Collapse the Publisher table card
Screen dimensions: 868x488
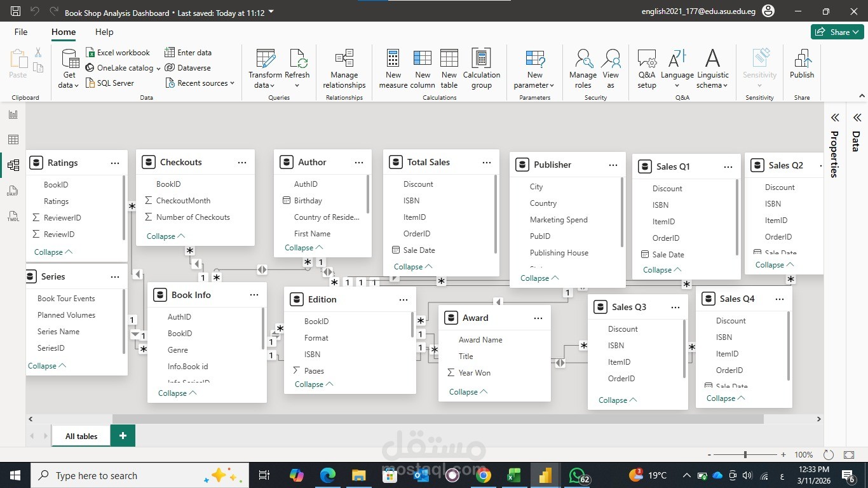pyautogui.click(x=539, y=278)
